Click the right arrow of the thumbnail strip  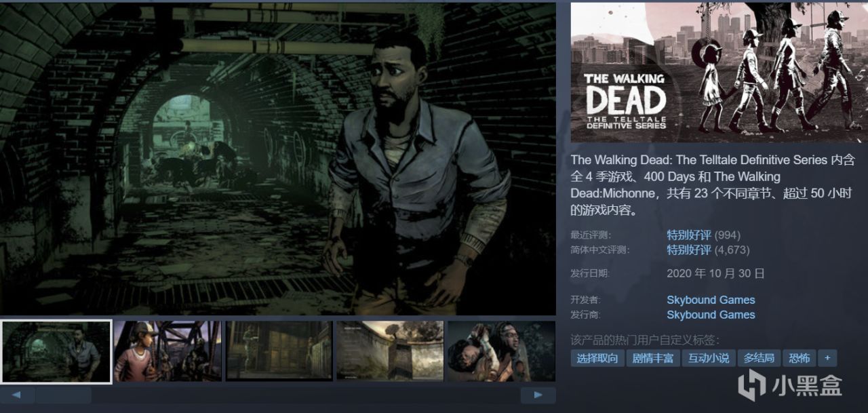(538, 395)
